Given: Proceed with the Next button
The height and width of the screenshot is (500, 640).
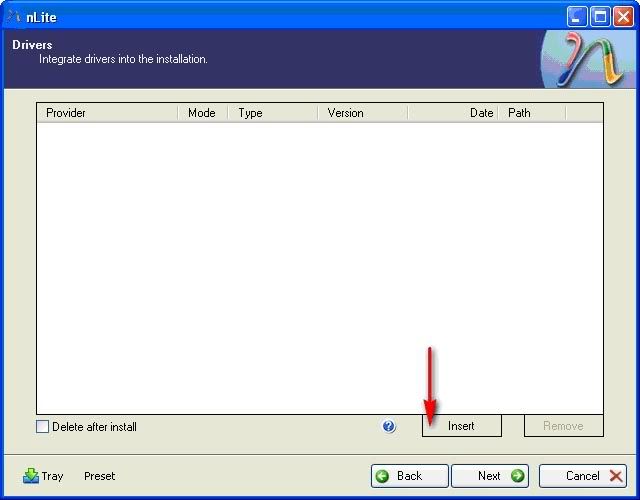Looking at the screenshot, I should coord(490,476).
